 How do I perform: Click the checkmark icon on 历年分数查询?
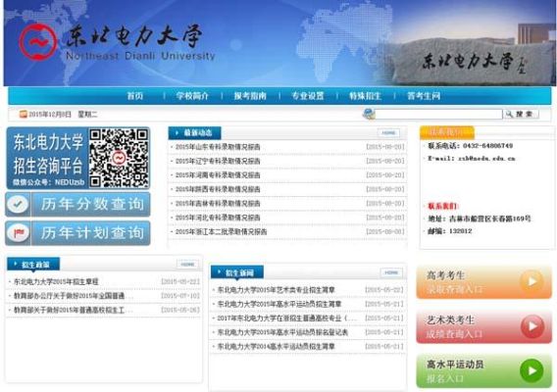[18, 204]
